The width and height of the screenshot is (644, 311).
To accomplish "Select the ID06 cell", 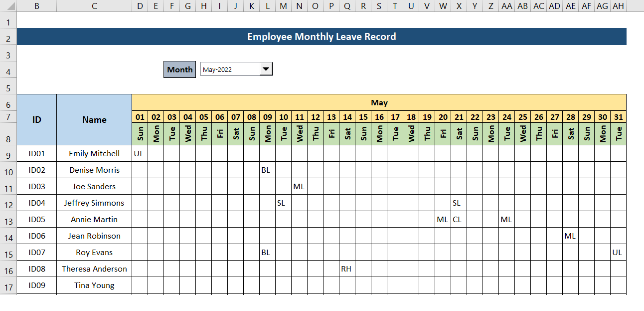I will [x=36, y=236].
